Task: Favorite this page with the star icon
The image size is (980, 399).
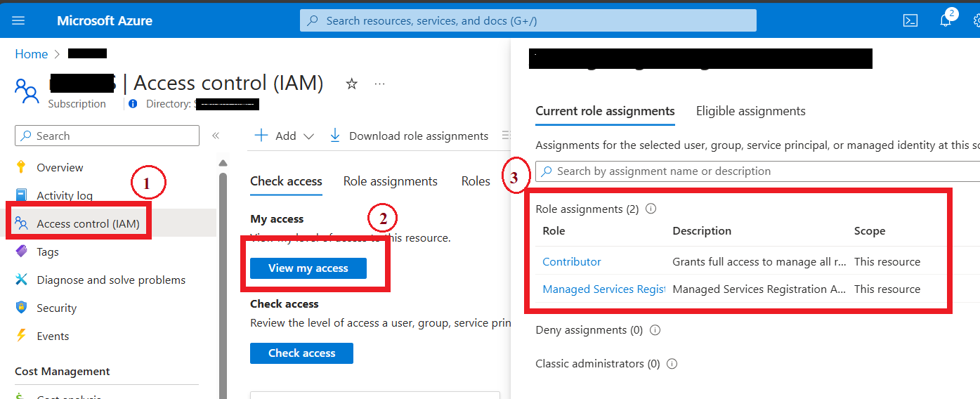Action: [x=352, y=84]
